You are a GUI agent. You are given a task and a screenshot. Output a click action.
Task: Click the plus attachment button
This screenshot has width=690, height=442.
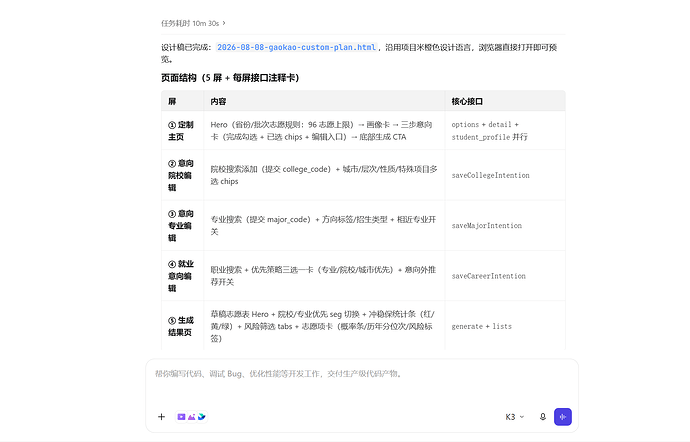point(161,416)
